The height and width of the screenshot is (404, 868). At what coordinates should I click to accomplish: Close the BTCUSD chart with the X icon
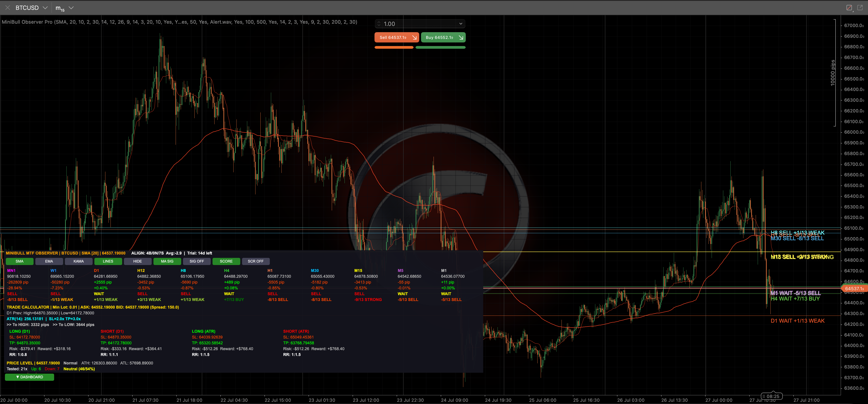coord(7,7)
